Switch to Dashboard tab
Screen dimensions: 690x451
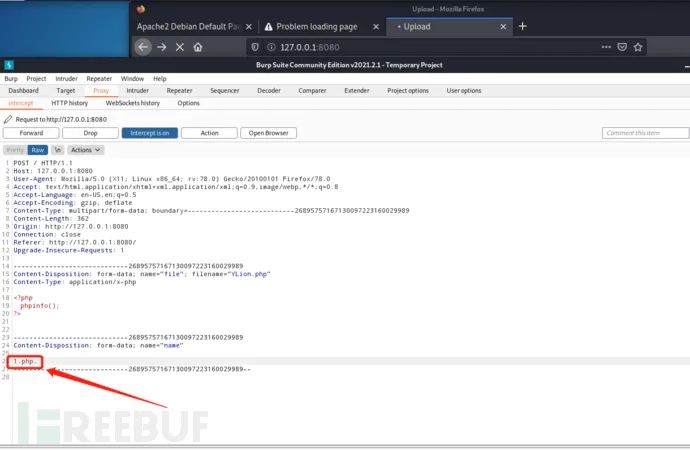pyautogui.click(x=23, y=91)
